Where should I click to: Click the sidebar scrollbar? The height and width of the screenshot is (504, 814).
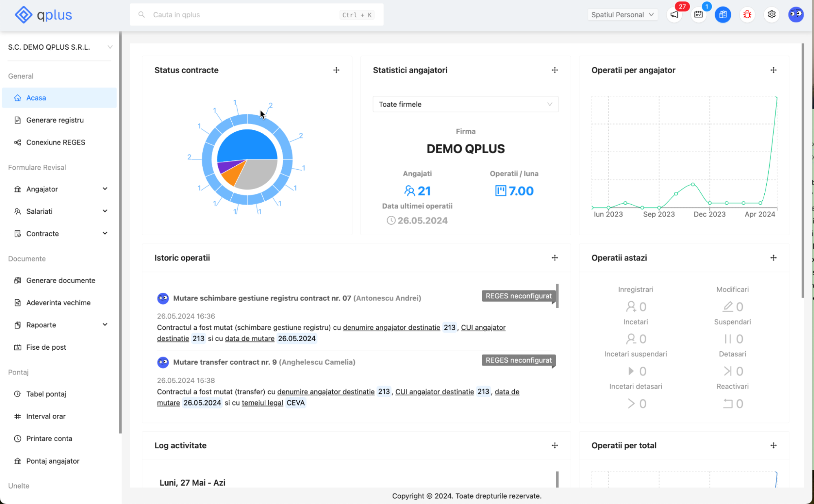pyautogui.click(x=121, y=232)
